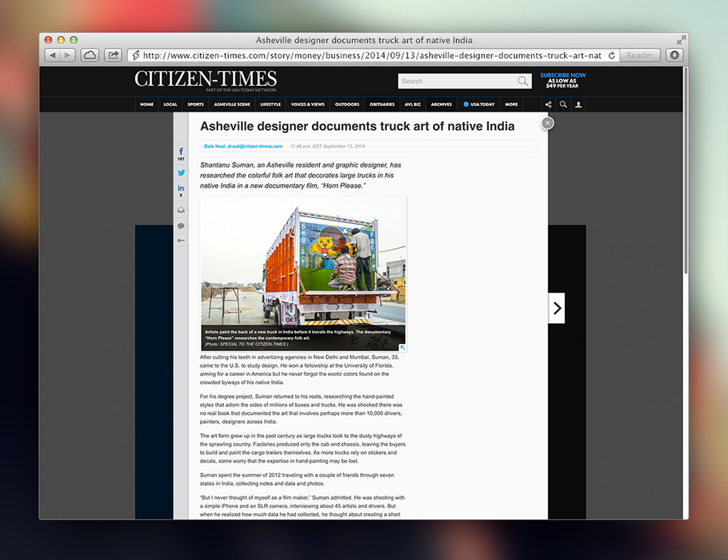Viewport: 728px width, 560px height.
Task: Open the Subscribe Now offer
Action: tap(563, 80)
